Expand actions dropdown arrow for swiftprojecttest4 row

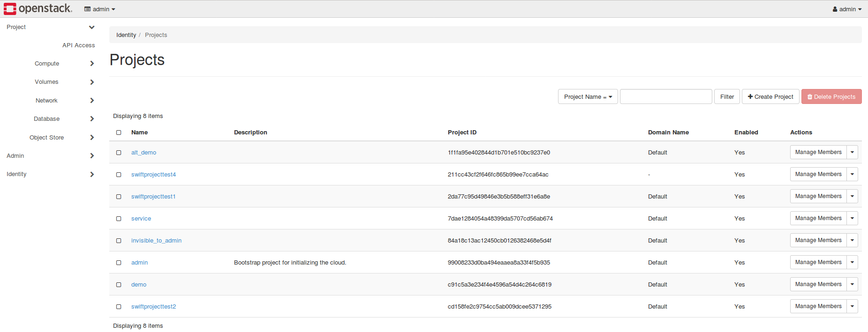852,174
